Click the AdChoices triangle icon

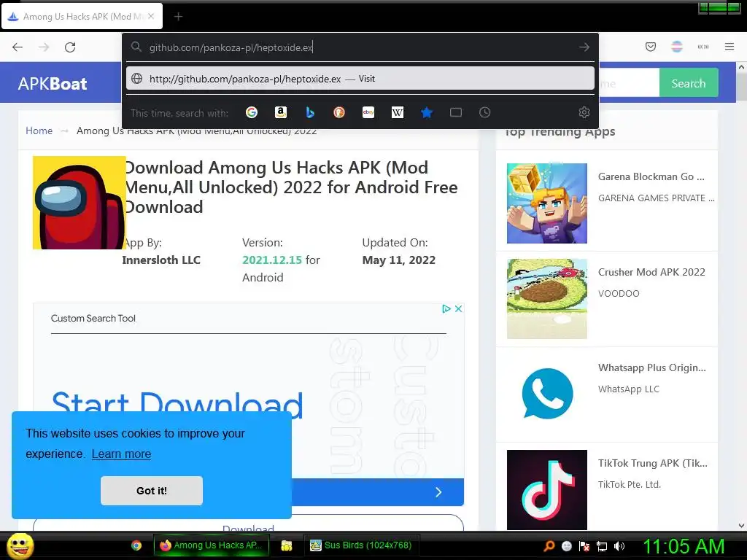pyautogui.click(x=446, y=308)
